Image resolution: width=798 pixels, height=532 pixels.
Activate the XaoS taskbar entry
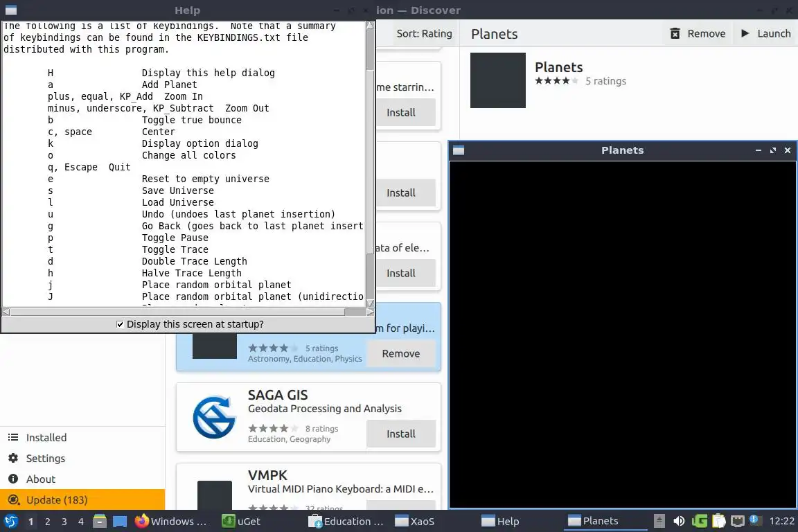point(415,521)
